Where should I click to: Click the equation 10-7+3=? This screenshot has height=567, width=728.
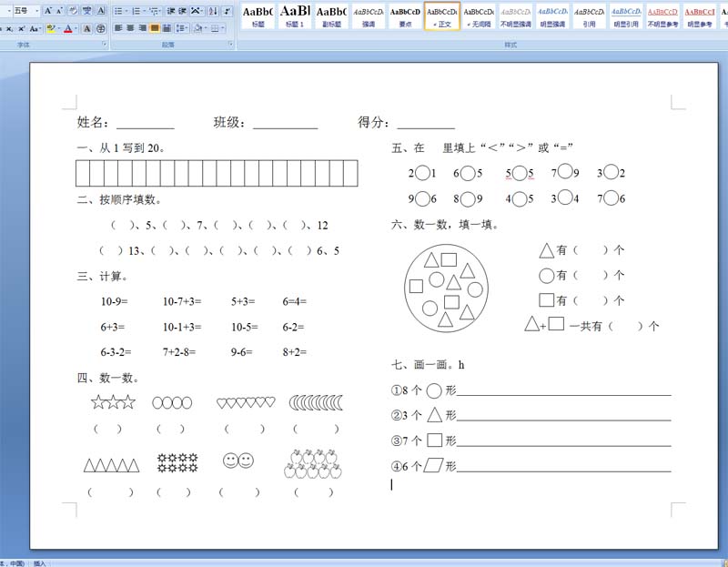click(x=182, y=301)
